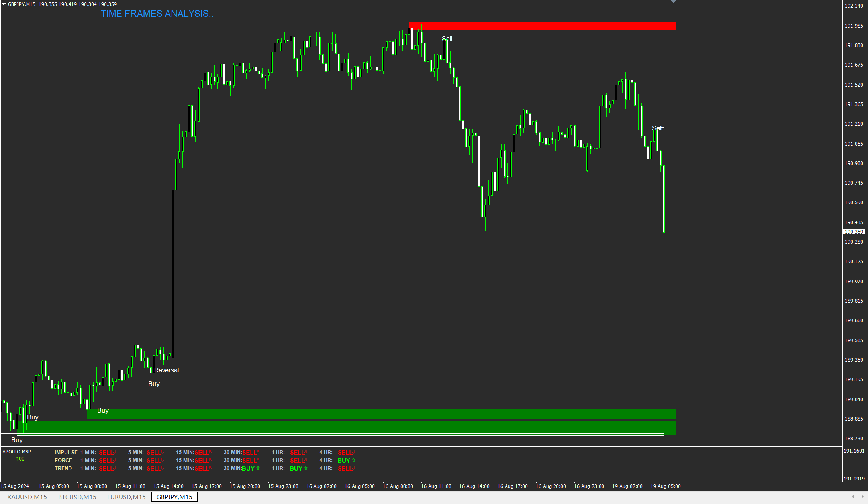Open the EURUSD,M15 chart tab
868x504 pixels.
click(126, 497)
